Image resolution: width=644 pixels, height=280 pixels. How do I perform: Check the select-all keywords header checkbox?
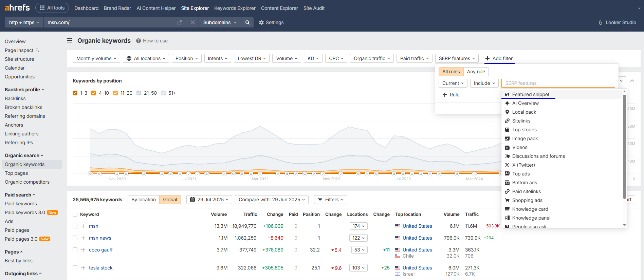[x=75, y=214]
